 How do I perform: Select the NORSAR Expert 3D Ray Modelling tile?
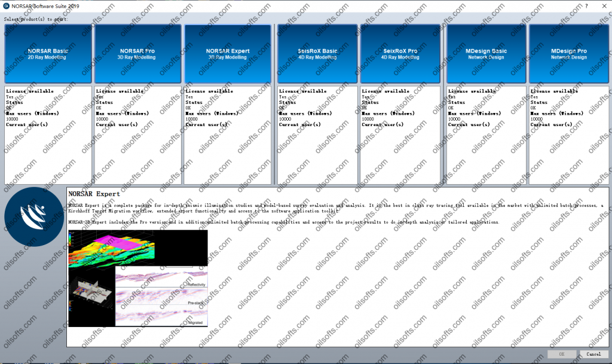228,54
